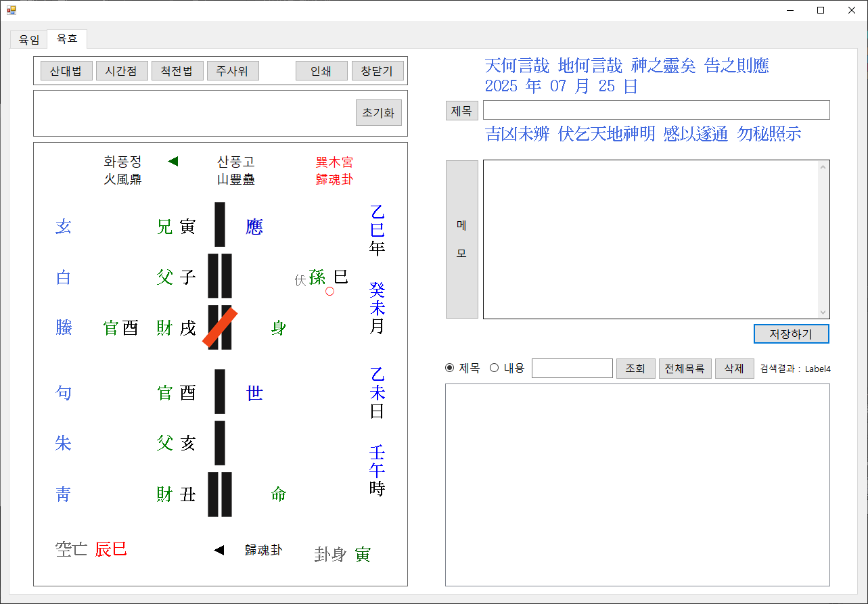Click the red 巽木宮 label
Screen dimensions: 868x604
coord(334,162)
